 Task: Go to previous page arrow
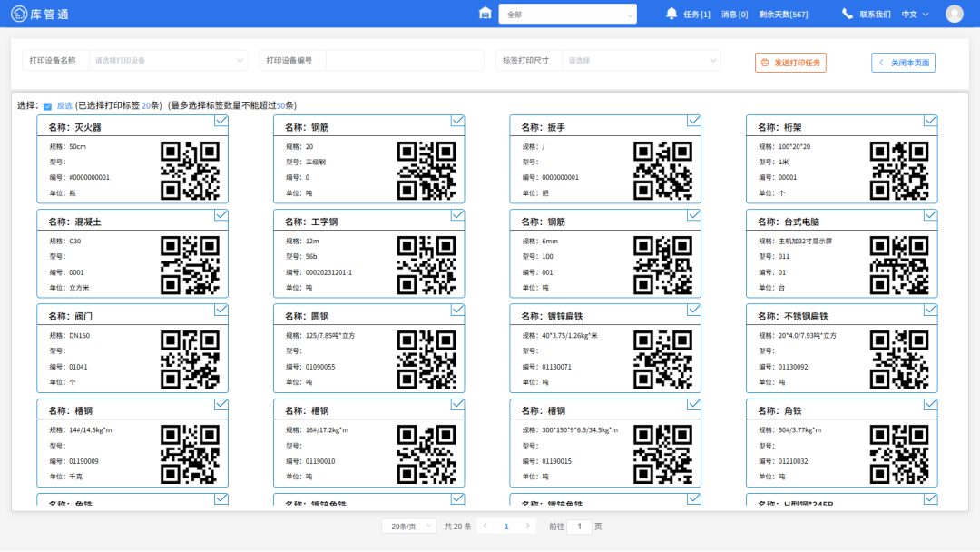point(485,527)
